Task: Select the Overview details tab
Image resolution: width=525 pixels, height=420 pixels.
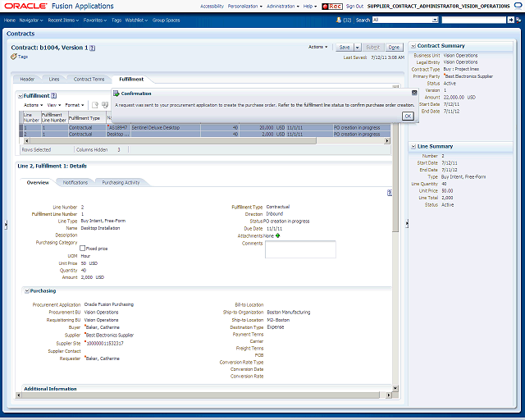Action: point(38,183)
